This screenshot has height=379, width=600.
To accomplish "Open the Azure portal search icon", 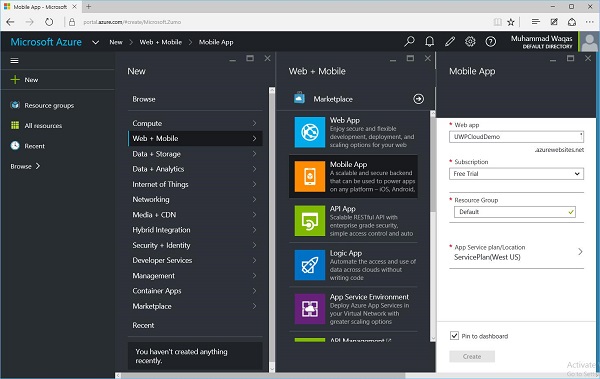I will [409, 41].
